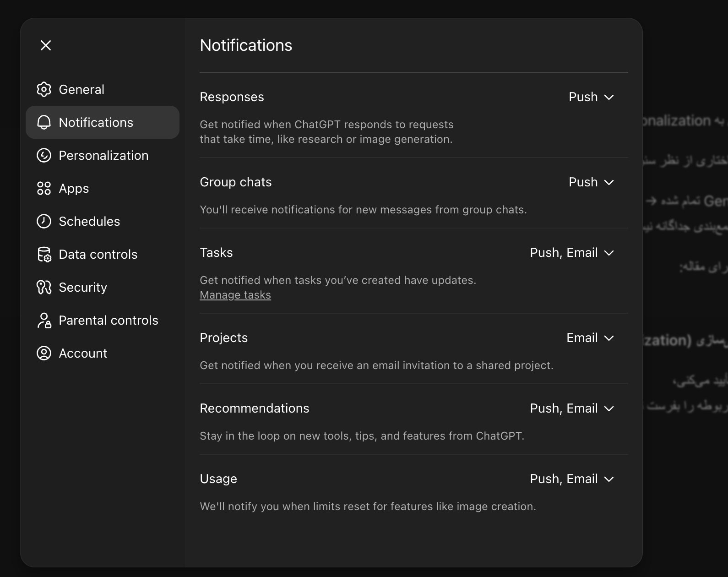Click the Projects setting title
Viewport: 728px width, 577px height.
pyautogui.click(x=224, y=338)
